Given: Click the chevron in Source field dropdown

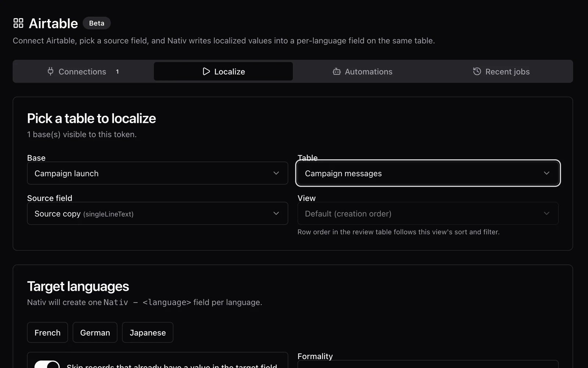Looking at the screenshot, I should [276, 213].
